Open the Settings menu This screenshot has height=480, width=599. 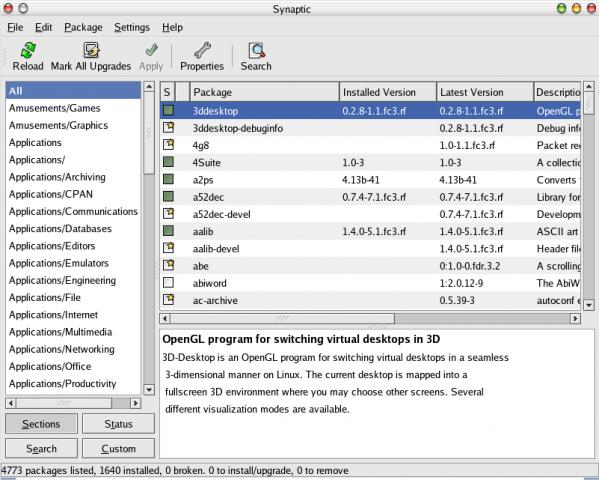pos(132,28)
